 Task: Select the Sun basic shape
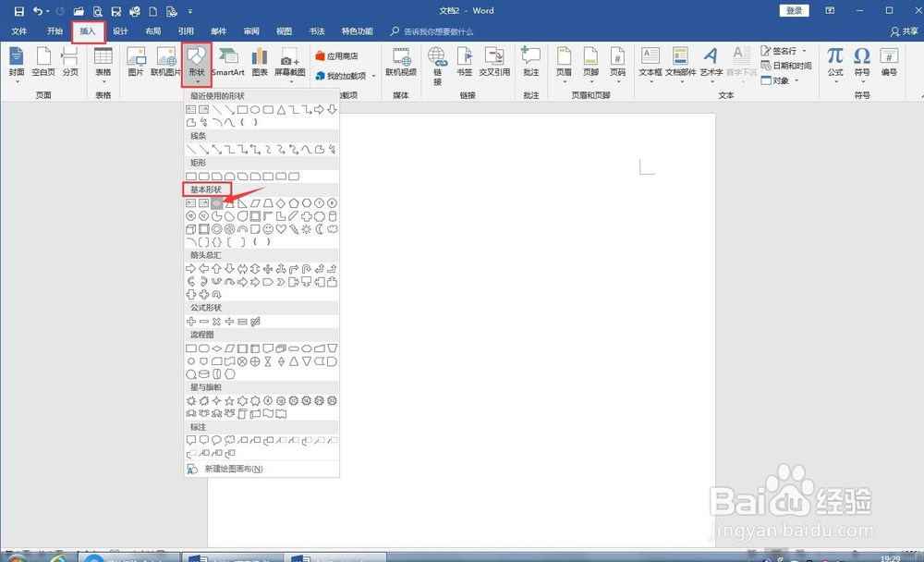[x=307, y=229]
